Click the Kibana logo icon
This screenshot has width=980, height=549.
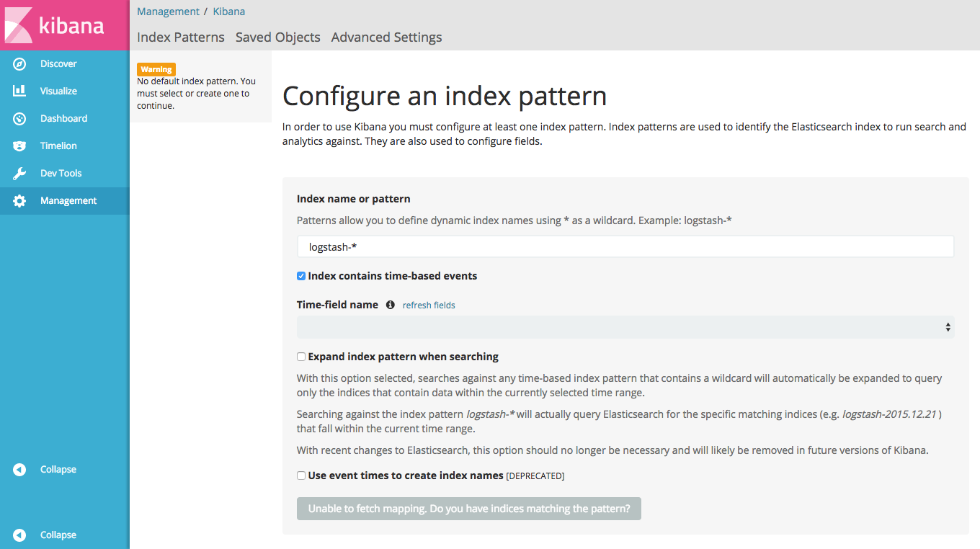[18, 25]
